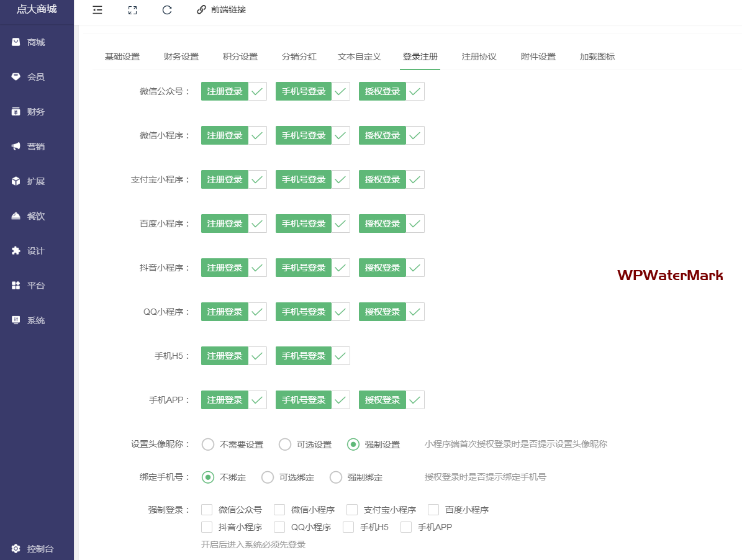
Task: Open the 会员 sidebar menu
Action: click(36, 77)
